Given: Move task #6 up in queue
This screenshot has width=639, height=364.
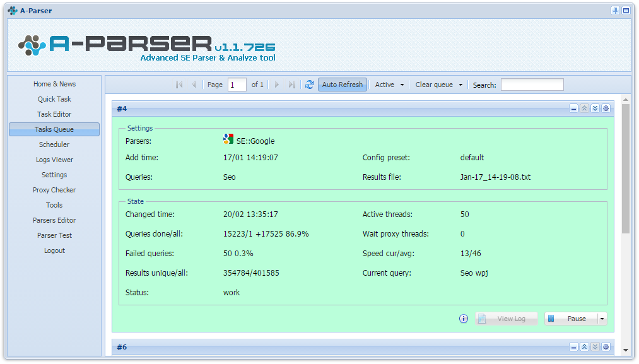Looking at the screenshot, I should coord(584,347).
